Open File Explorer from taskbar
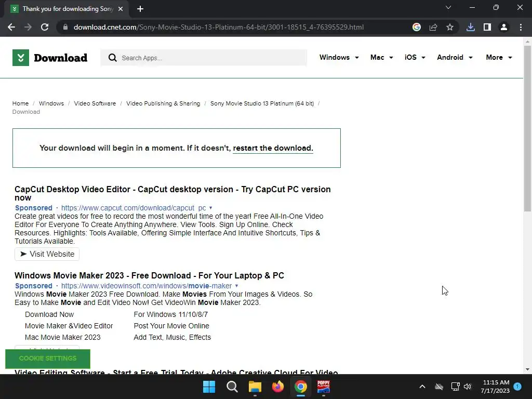Viewport: 532px width, 399px height. click(x=255, y=387)
